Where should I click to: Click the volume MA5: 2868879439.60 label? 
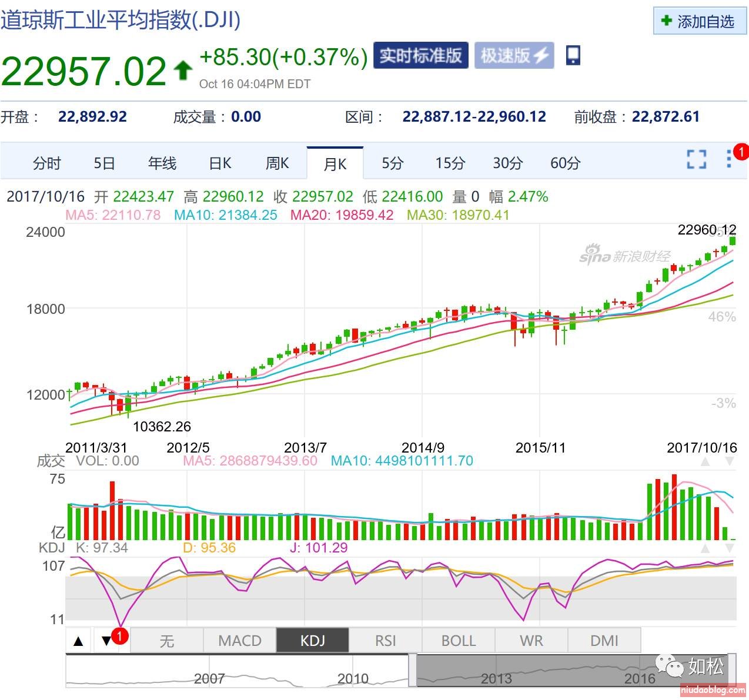250,461
